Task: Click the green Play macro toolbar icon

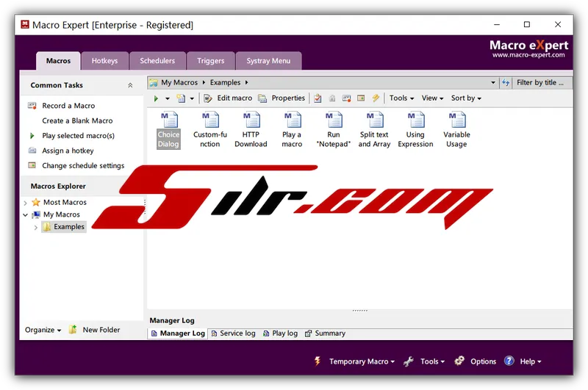Action: coord(156,98)
